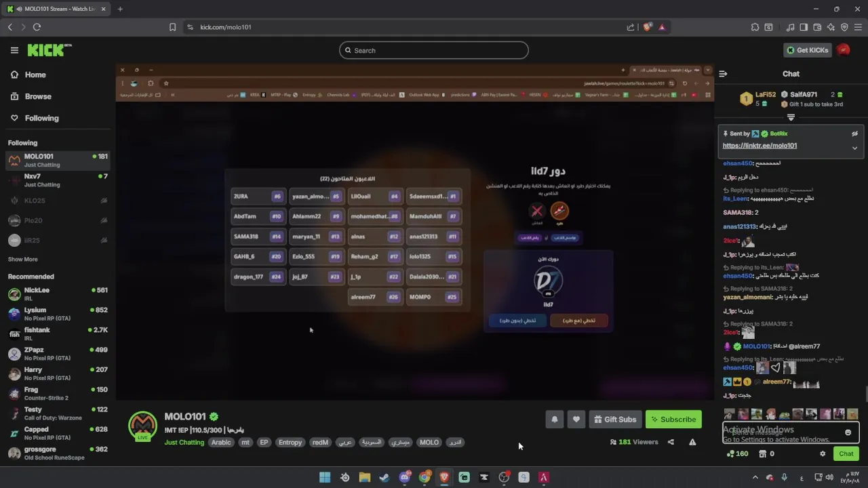Expand the gift leaderboard arrow

[x=791, y=117]
